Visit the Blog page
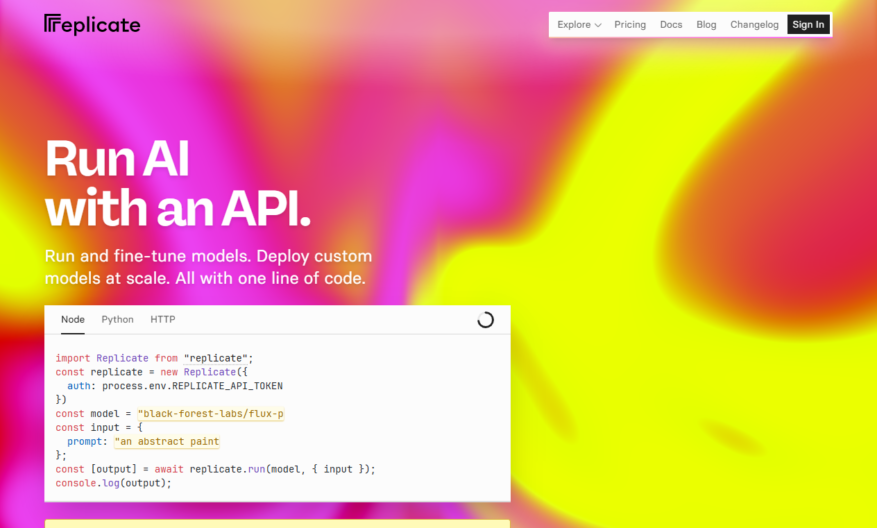The image size is (877, 528). click(x=706, y=25)
